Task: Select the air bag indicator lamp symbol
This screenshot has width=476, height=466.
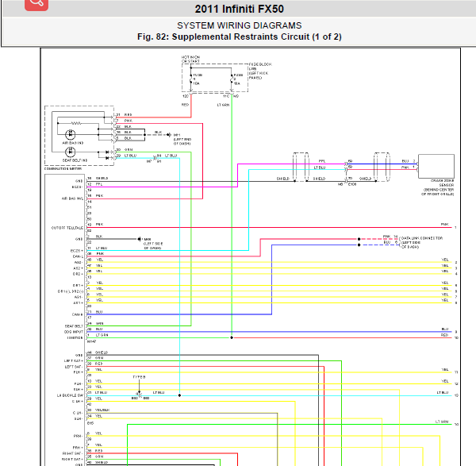Action: tap(71, 134)
